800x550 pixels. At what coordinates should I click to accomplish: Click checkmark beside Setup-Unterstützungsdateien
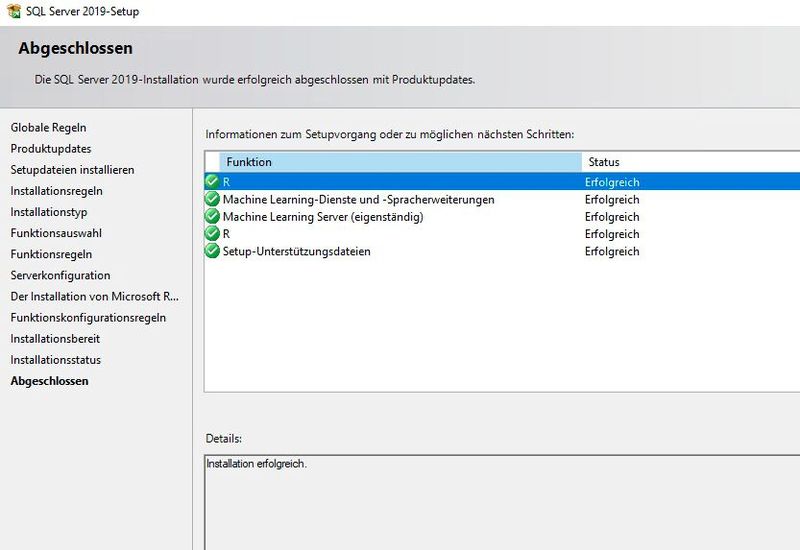[212, 251]
